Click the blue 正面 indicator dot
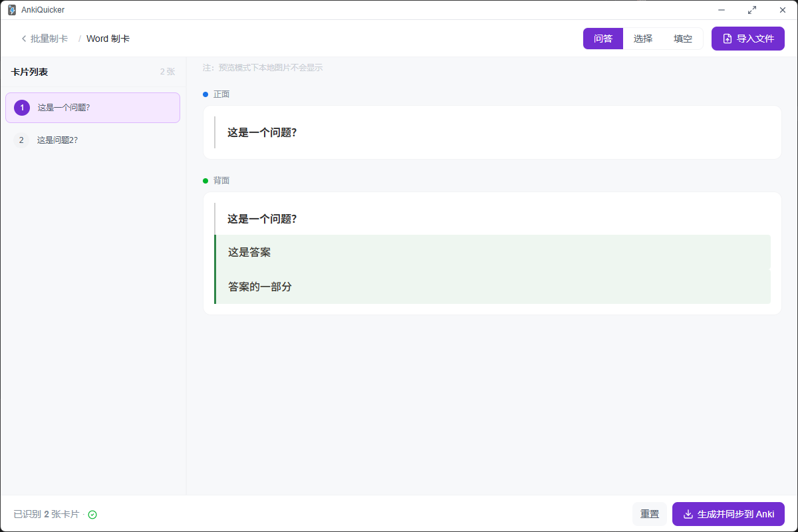 [x=205, y=94]
